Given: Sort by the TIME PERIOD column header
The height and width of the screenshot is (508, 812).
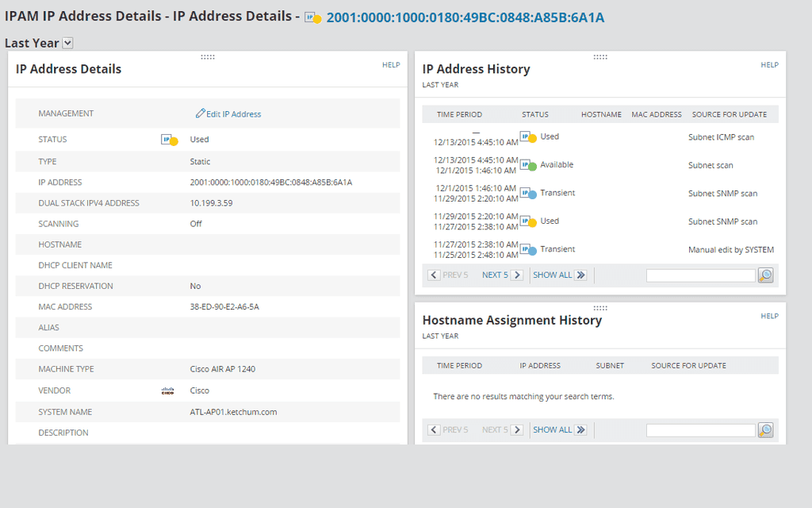Looking at the screenshot, I should pyautogui.click(x=459, y=114).
